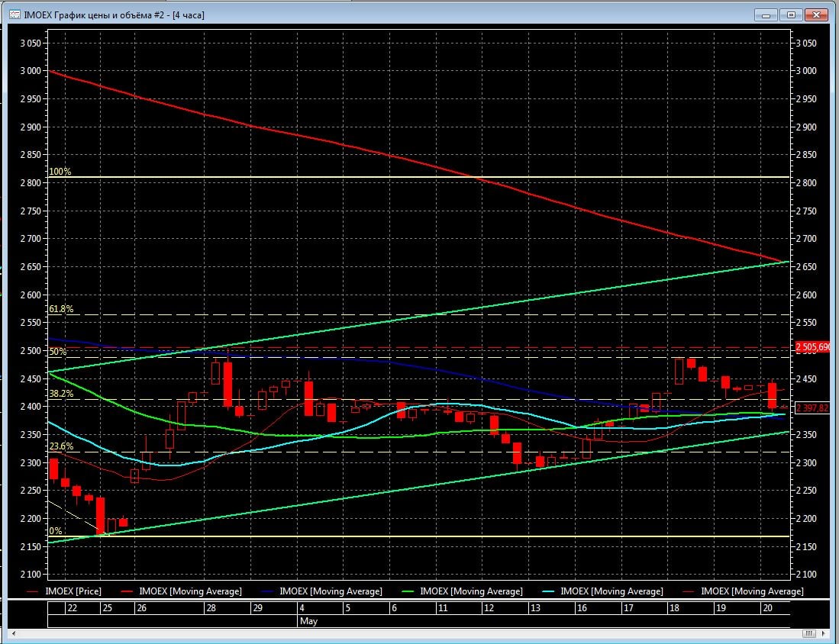Click date label 13 on the time axis

[536, 608]
